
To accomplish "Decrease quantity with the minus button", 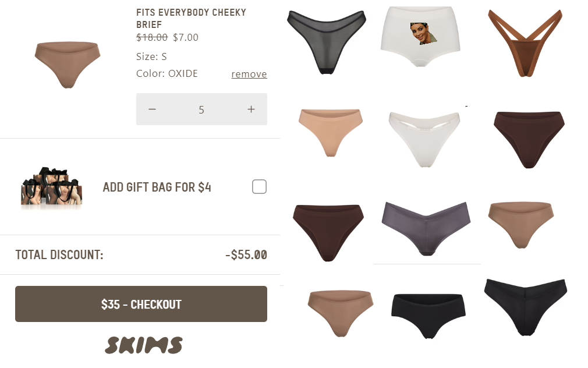I will (152, 109).
